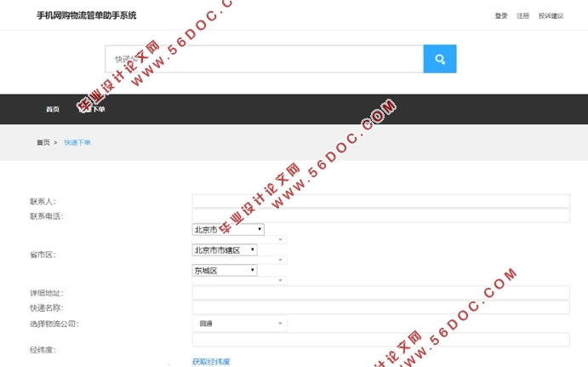588x367 pixels.
Task: Click the 获取经纬度 link
Action: [x=211, y=361]
